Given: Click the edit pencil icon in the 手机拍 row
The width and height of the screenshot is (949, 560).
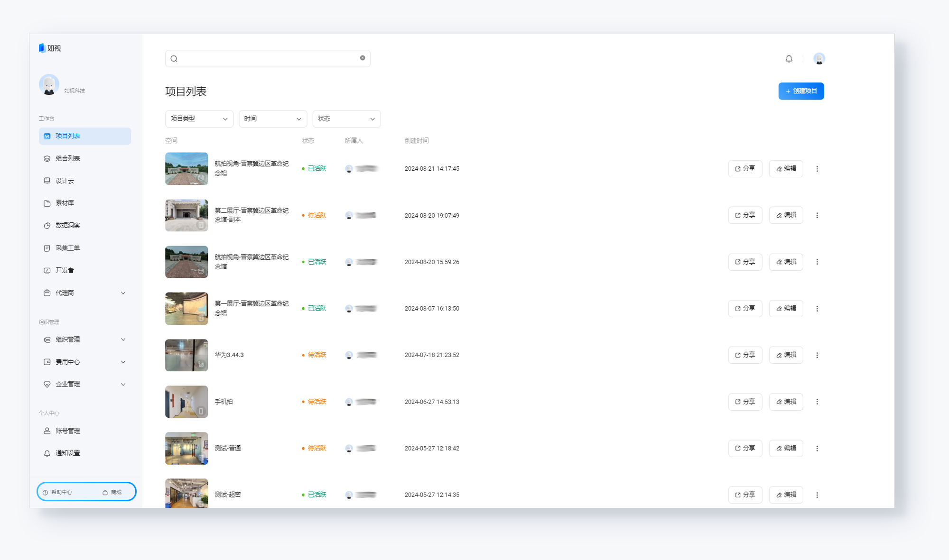Looking at the screenshot, I should tap(779, 402).
